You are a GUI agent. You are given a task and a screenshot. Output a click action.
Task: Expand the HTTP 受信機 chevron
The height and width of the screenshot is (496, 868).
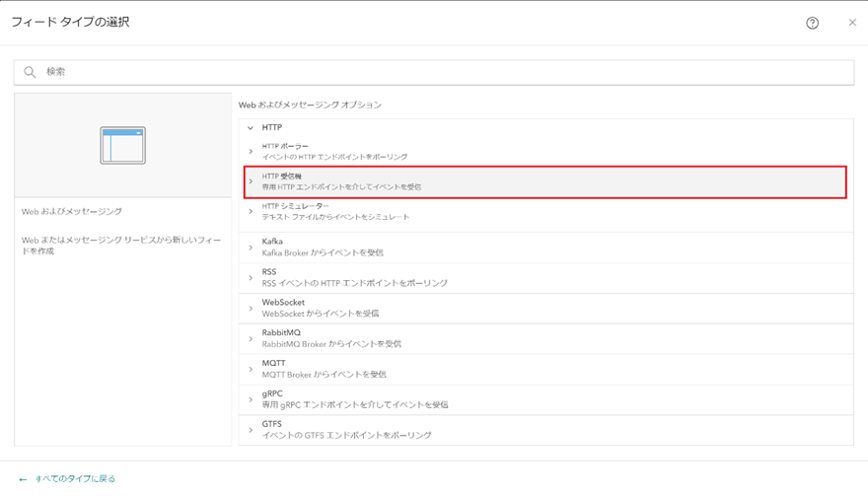point(251,181)
